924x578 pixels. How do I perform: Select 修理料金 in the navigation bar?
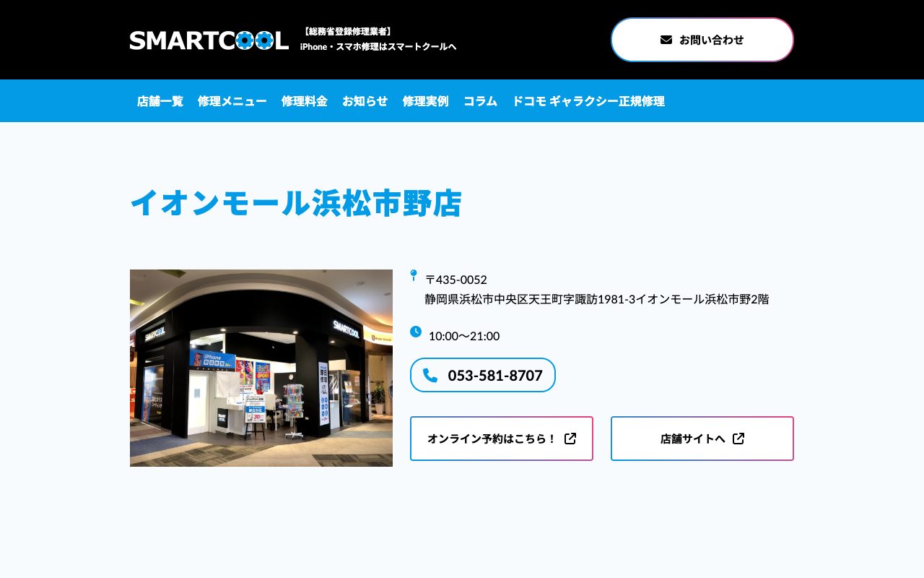coord(305,101)
